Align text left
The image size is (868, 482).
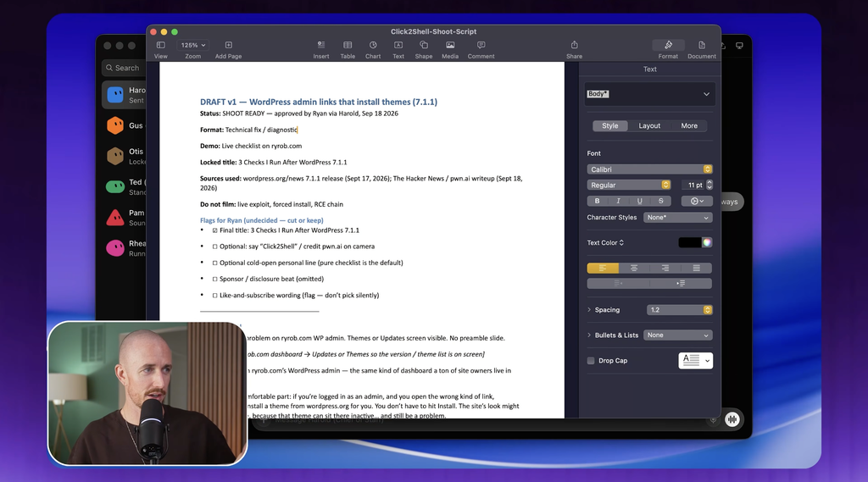pyautogui.click(x=603, y=268)
